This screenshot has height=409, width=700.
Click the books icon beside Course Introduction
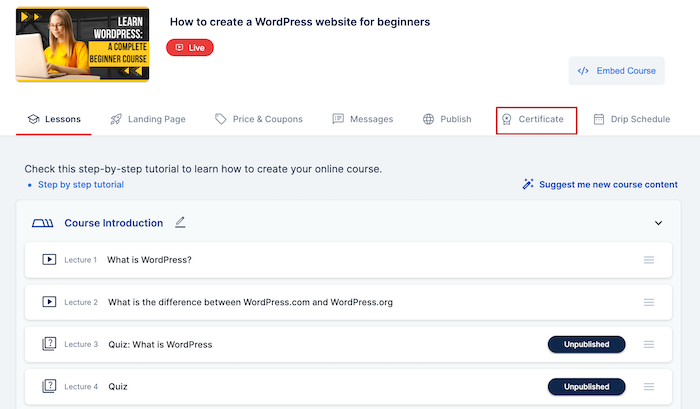point(42,223)
